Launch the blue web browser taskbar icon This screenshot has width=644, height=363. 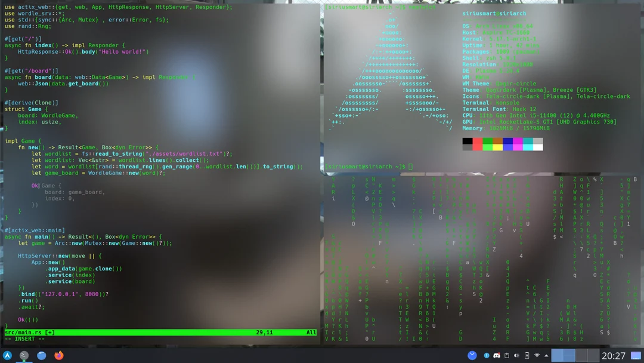coord(41,355)
